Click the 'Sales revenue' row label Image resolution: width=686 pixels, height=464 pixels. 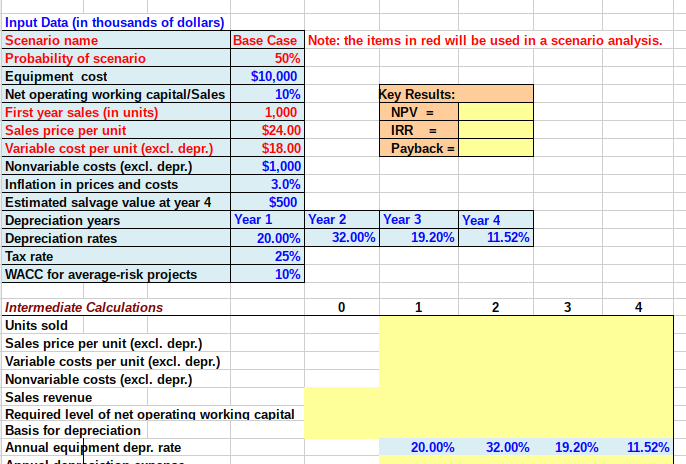49,397
